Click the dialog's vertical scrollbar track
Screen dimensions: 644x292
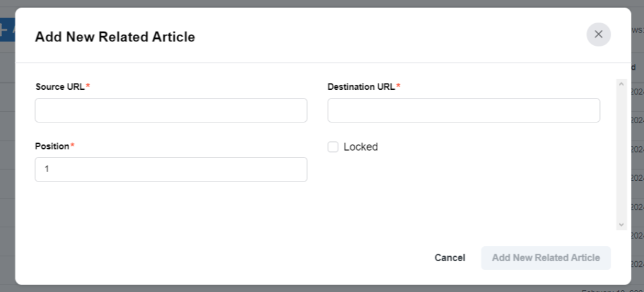click(x=621, y=154)
